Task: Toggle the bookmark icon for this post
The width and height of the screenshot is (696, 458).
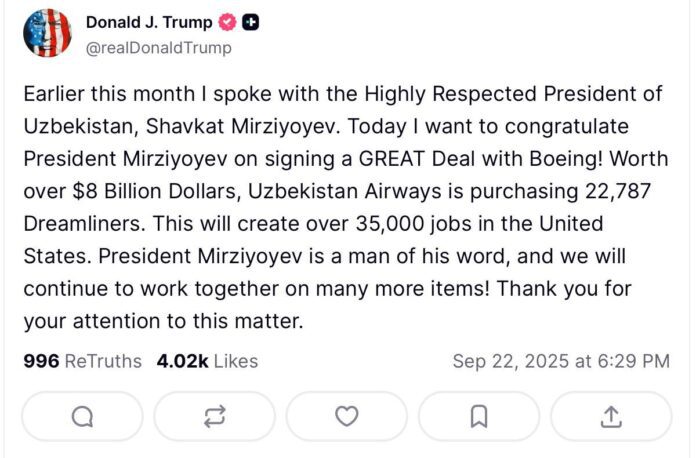Action: (x=479, y=416)
